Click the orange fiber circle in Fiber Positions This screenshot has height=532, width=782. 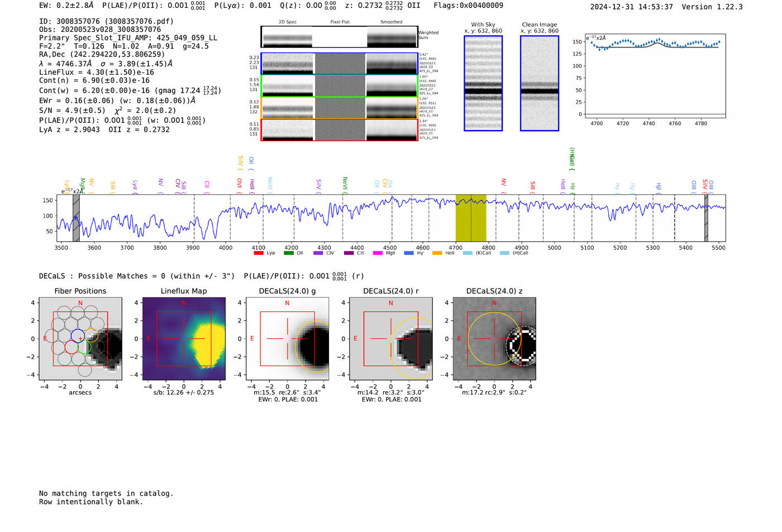[x=91, y=336]
